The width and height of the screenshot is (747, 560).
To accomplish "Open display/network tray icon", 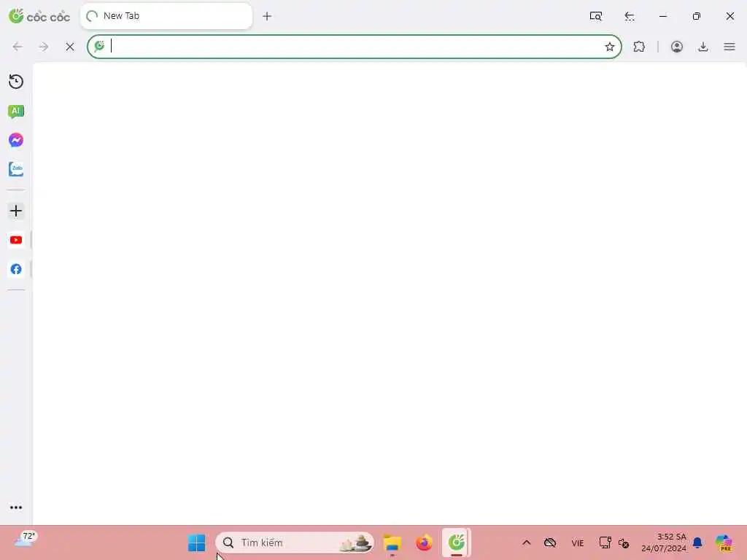I will 605,542.
